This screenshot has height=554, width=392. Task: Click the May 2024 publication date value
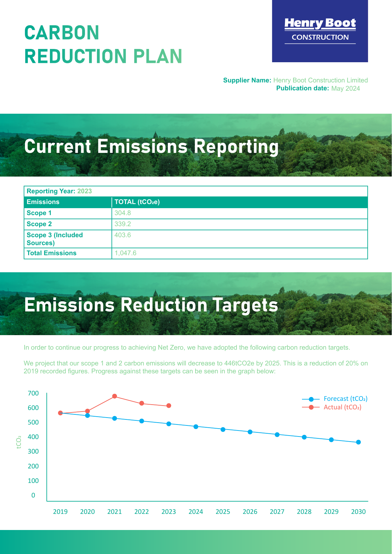point(346,88)
